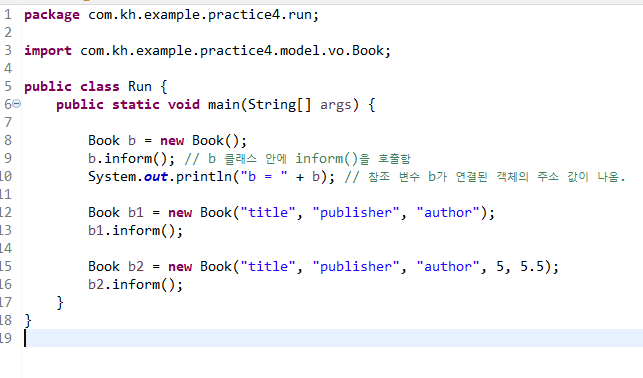Click variable 'b2' in its declaration

pos(136,266)
